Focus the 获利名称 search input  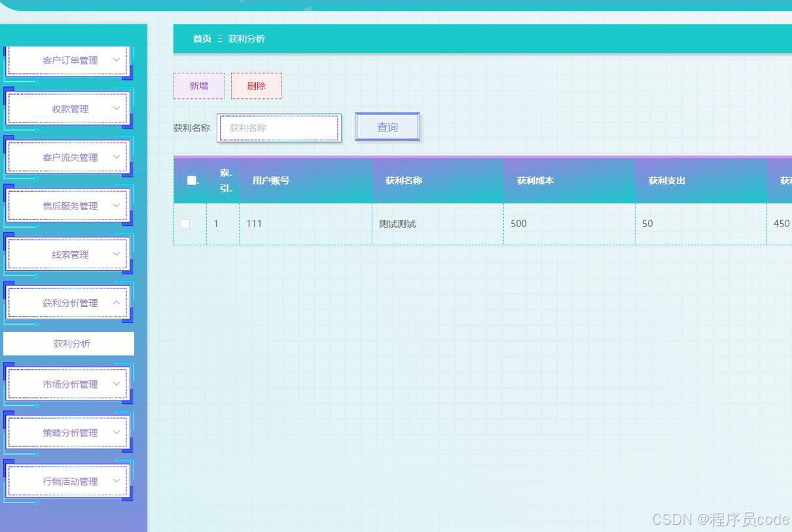(279, 128)
